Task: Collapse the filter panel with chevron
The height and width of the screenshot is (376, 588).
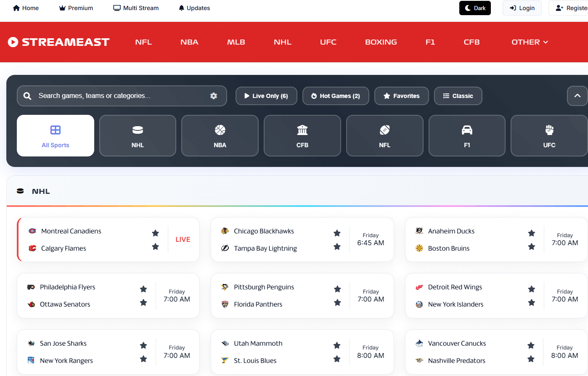Action: (x=577, y=96)
